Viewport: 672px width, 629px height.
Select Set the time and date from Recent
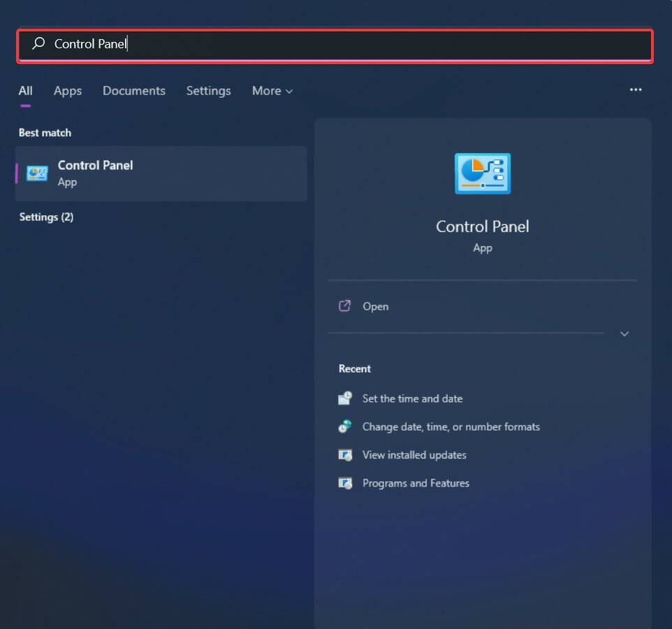(412, 398)
